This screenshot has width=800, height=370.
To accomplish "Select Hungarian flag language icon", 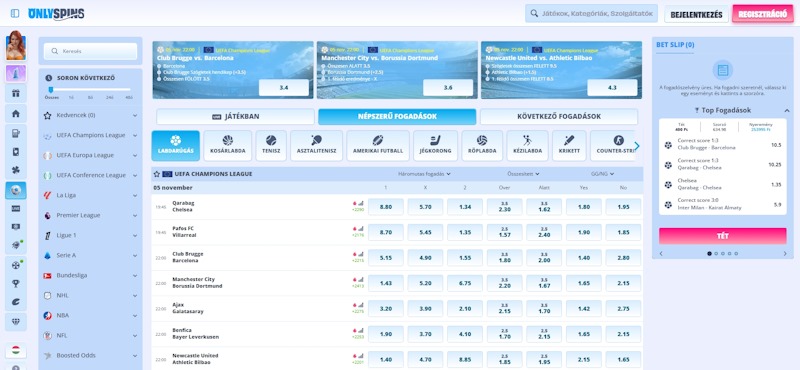I will [x=16, y=351].
